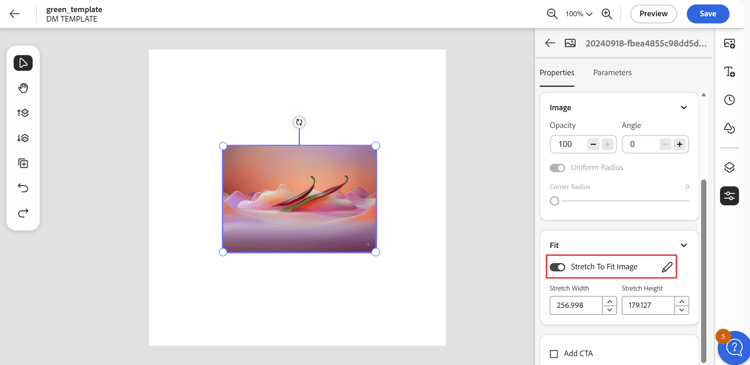Viewport: 750px width, 365px height.
Task: Add an image using the right sidebar
Action: [x=729, y=44]
